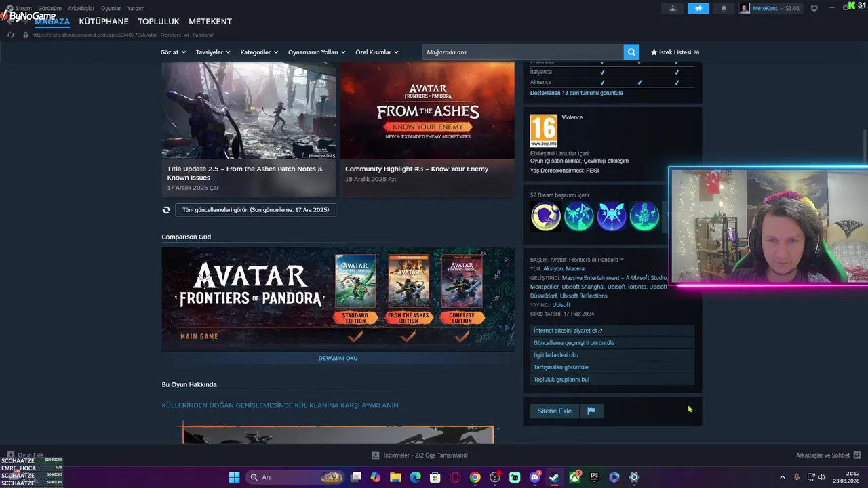Expand the Göz at store menu
Image resolution: width=868 pixels, height=488 pixels.
pyautogui.click(x=172, y=52)
